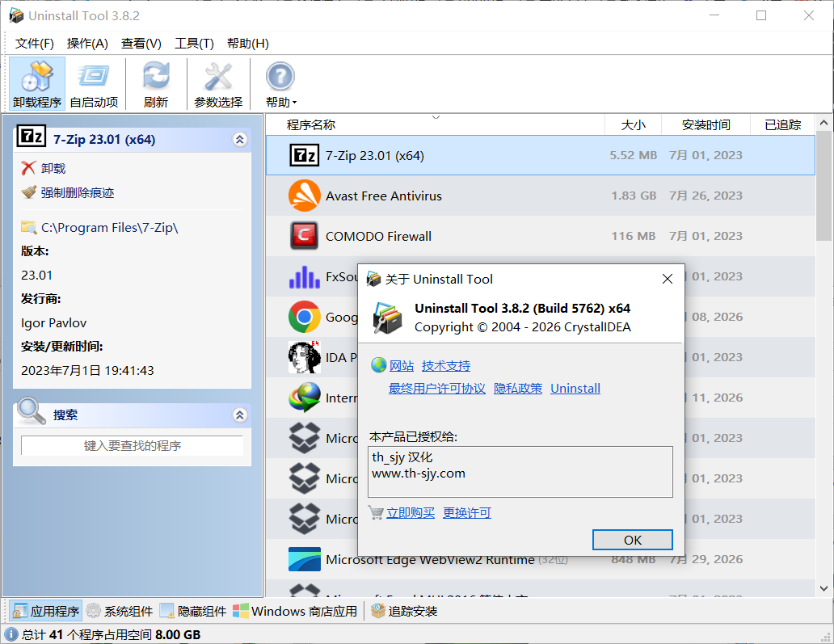Sort by 安装时间 install date column

click(706, 125)
